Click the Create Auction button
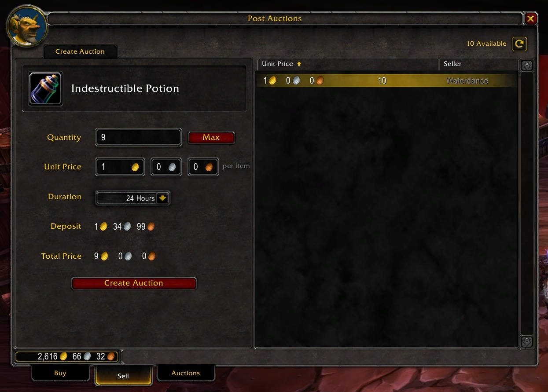The image size is (548, 392). coord(134,283)
